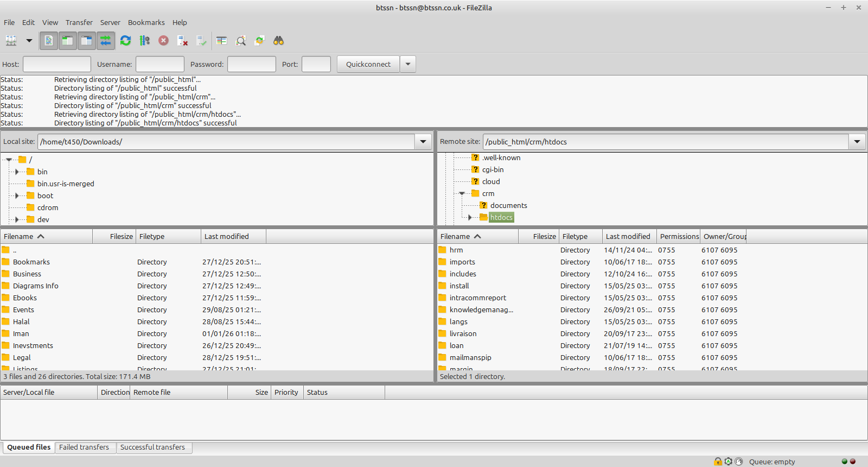Sort remote files by Last modified
The width and height of the screenshot is (868, 467).
(x=628, y=236)
